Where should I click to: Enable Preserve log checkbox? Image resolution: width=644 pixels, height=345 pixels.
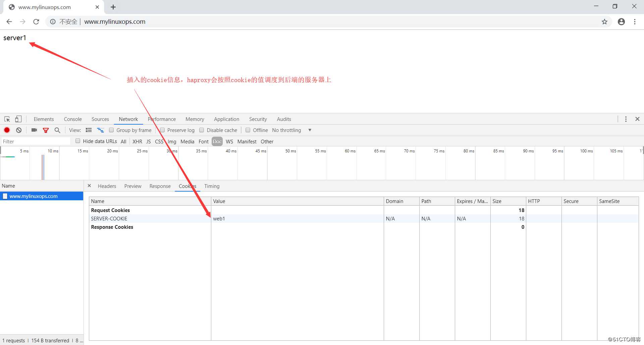point(162,130)
